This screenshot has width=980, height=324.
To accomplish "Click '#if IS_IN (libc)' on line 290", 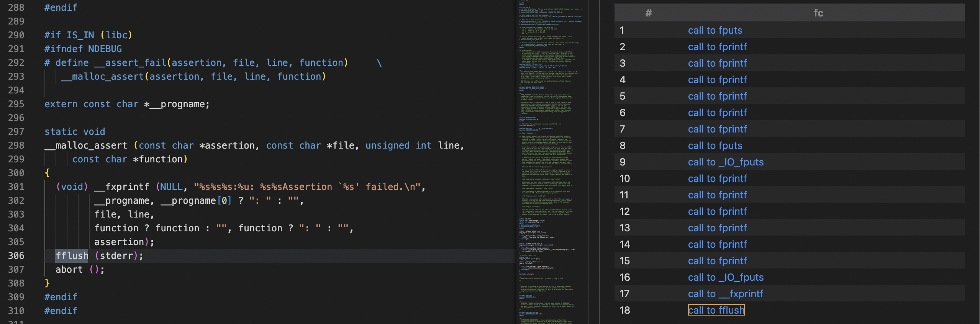I will point(88,35).
